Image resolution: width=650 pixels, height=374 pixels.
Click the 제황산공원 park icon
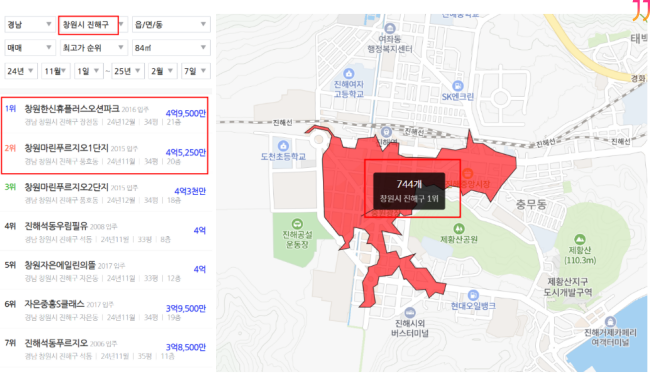click(x=458, y=228)
